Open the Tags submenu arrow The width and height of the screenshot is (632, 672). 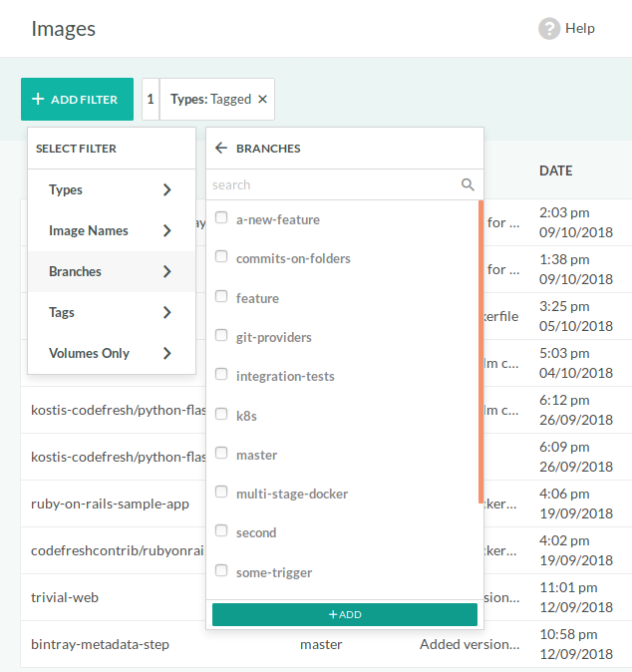coord(166,312)
